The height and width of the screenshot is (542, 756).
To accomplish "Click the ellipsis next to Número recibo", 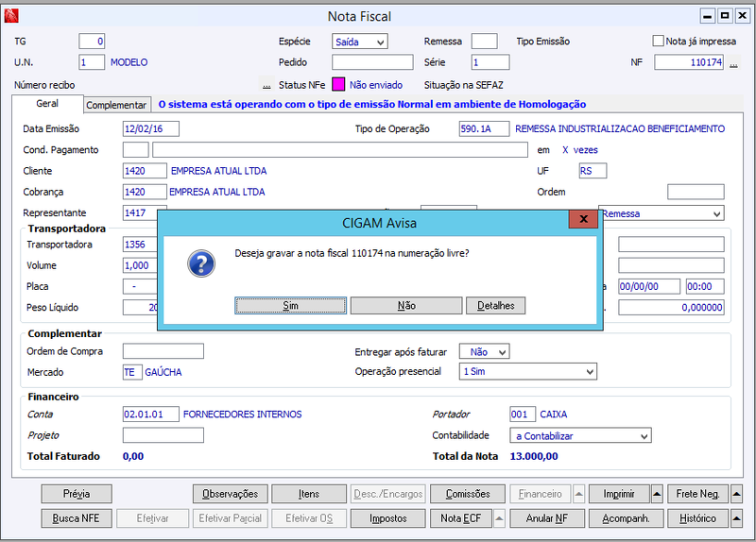I will pyautogui.click(x=266, y=85).
